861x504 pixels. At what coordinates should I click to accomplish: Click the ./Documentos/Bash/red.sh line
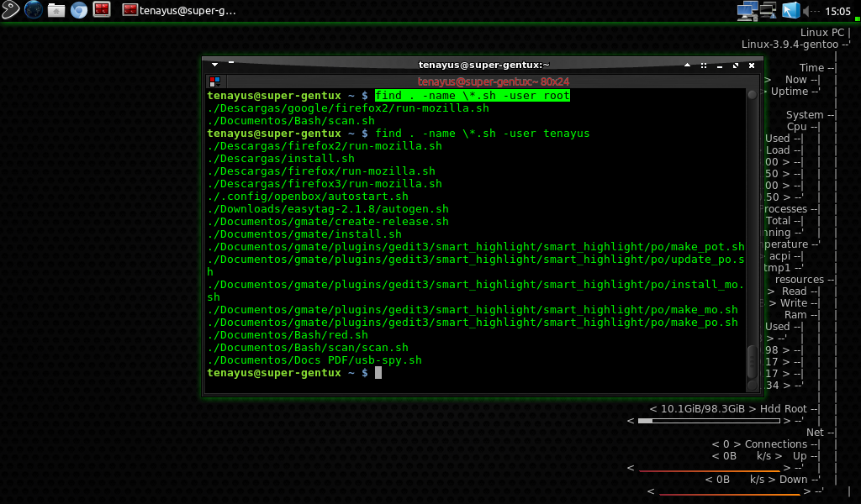click(x=288, y=335)
